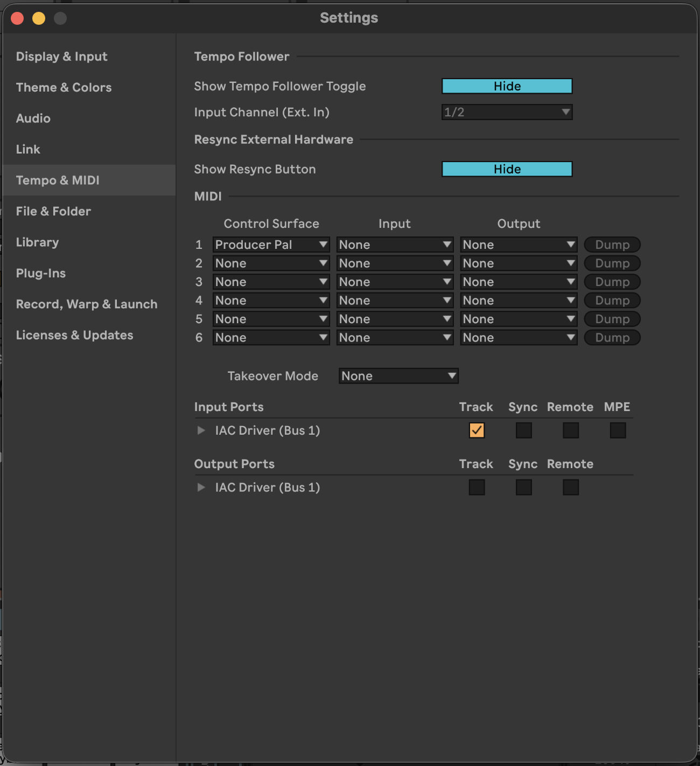700x766 pixels.
Task: Expand IAC Driver (Bus 1) under Output Ports
Action: [201, 488]
